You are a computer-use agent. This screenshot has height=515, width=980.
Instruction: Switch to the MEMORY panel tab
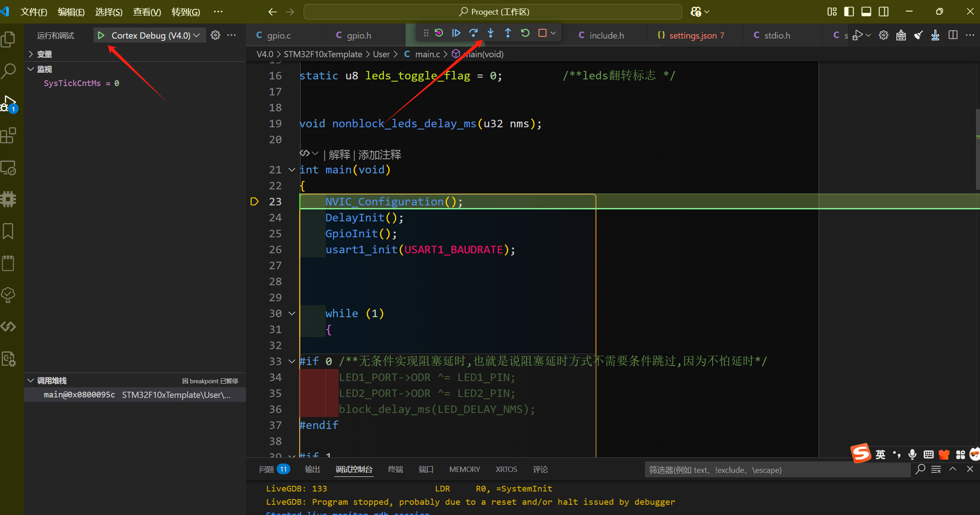click(465, 469)
